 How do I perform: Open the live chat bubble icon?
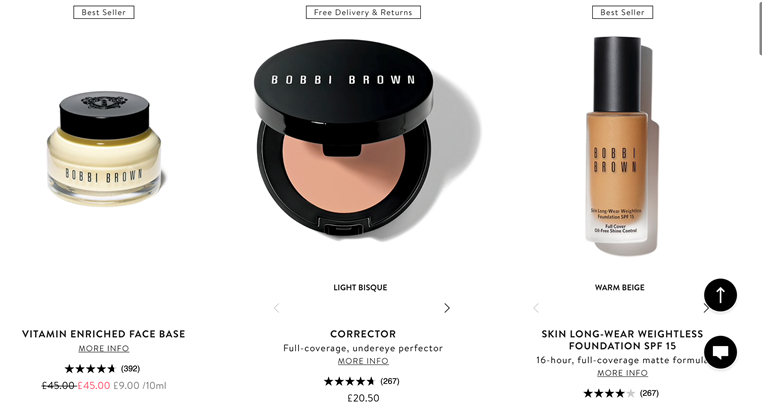click(x=720, y=352)
